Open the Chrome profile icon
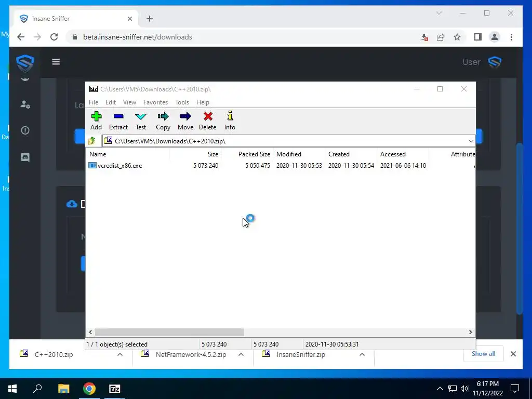 point(495,37)
